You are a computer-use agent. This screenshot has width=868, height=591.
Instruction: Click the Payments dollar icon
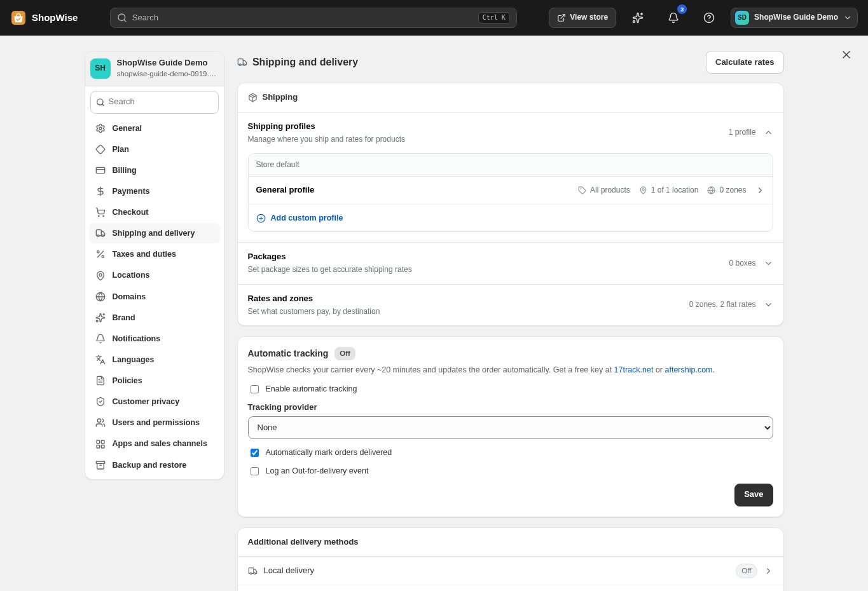point(100,191)
